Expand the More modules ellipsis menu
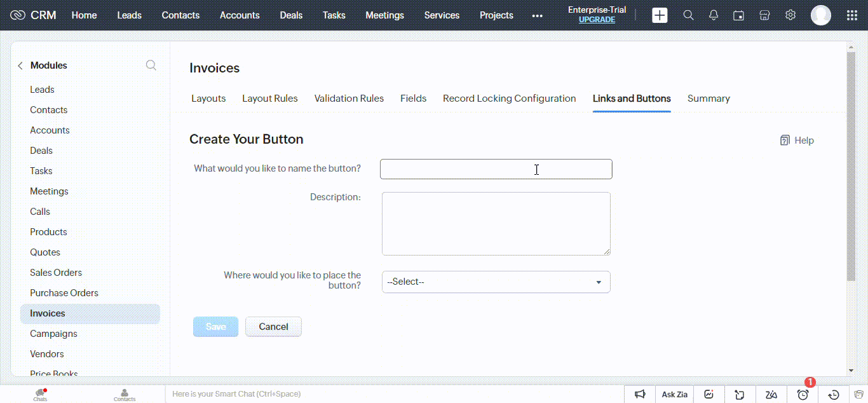Viewport: 868px width, 403px height. [537, 16]
